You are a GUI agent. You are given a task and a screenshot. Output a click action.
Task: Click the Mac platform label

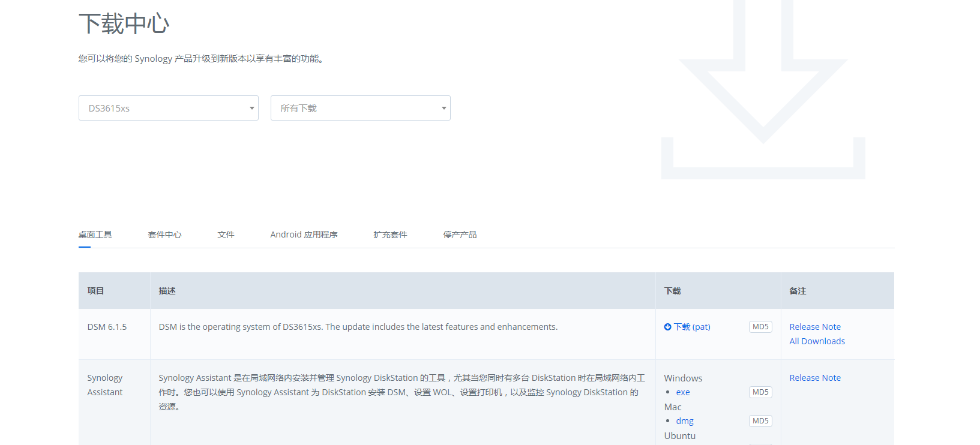click(x=673, y=407)
